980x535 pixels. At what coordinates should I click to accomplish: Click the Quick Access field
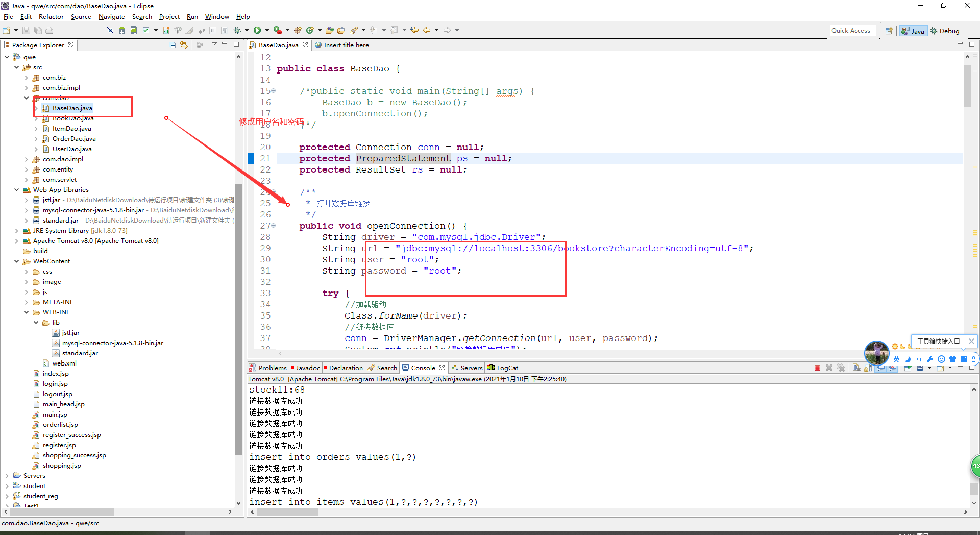pyautogui.click(x=853, y=31)
